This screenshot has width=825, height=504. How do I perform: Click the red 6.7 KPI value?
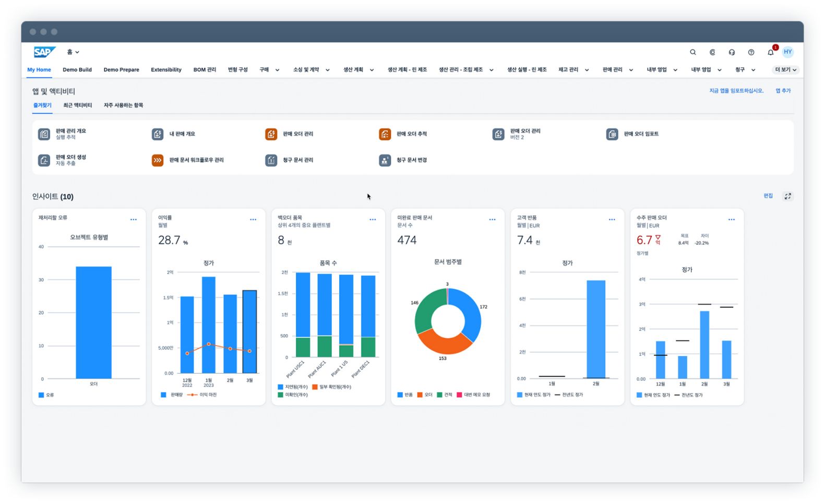point(644,241)
